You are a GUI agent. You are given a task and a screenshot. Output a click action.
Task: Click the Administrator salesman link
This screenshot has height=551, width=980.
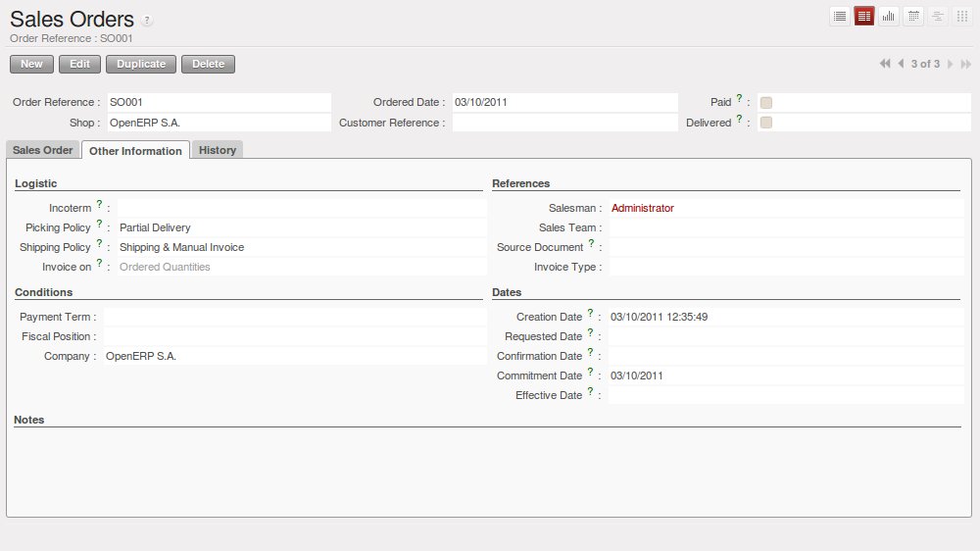pyautogui.click(x=642, y=208)
